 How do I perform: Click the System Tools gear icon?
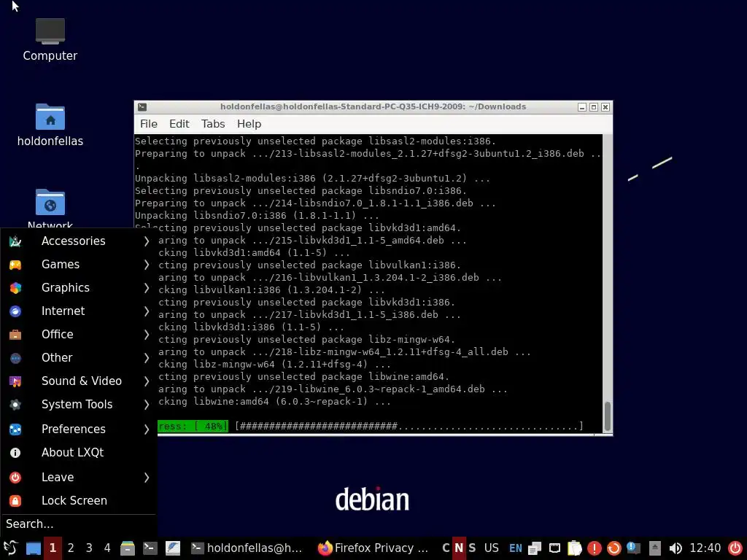coord(15,405)
